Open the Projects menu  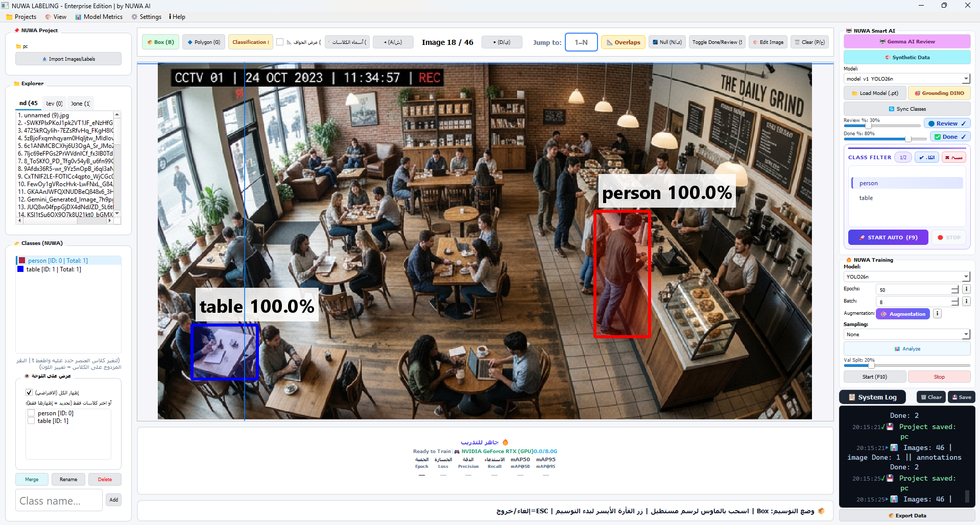coord(21,17)
